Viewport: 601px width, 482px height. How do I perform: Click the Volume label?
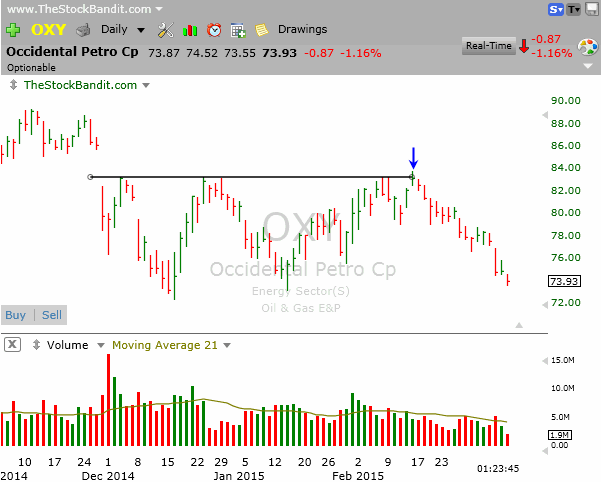point(67,345)
